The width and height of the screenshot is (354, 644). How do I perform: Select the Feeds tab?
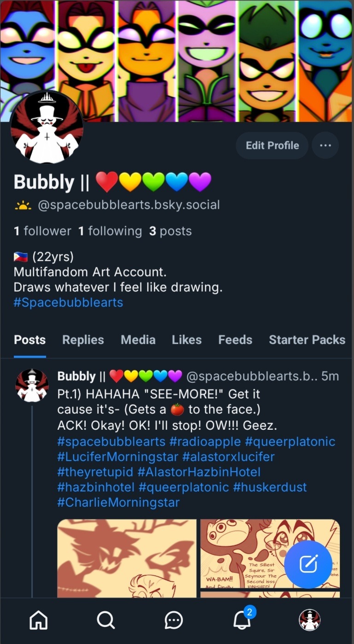(x=235, y=340)
